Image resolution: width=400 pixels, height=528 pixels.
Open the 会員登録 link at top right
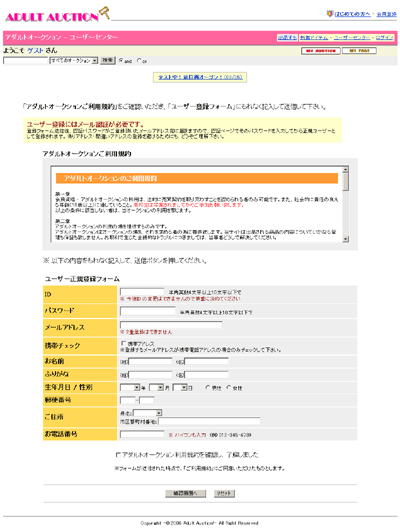387,14
